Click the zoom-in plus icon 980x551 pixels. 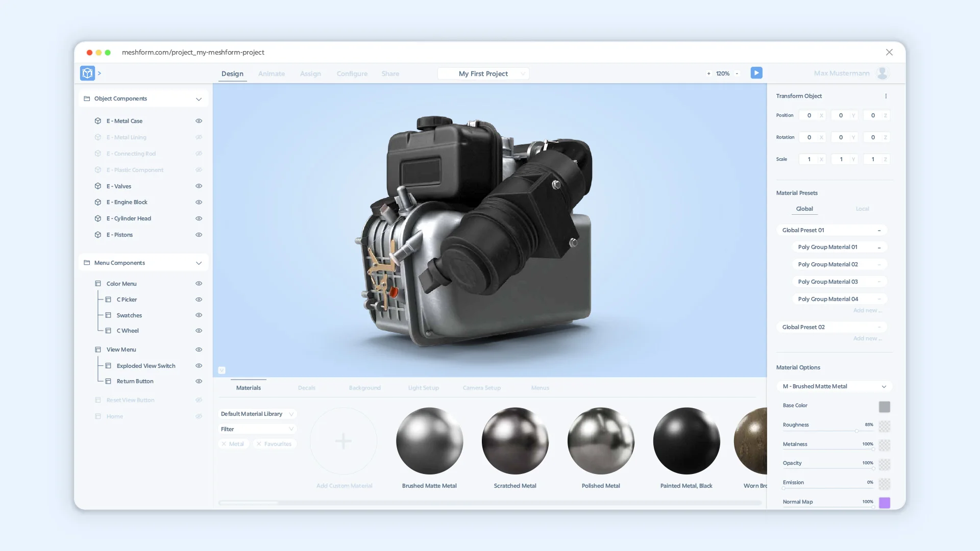pyautogui.click(x=708, y=73)
